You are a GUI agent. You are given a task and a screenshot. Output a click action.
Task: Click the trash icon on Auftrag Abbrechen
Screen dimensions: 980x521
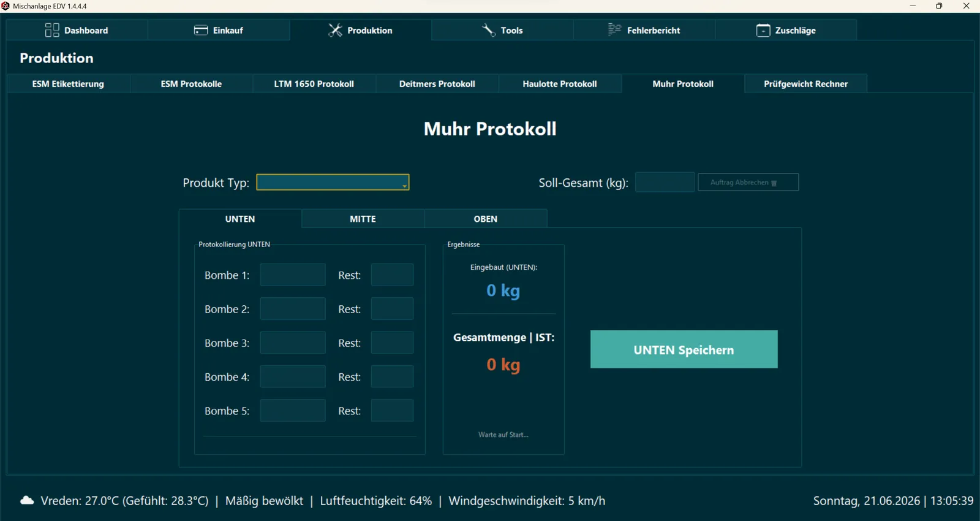click(774, 183)
